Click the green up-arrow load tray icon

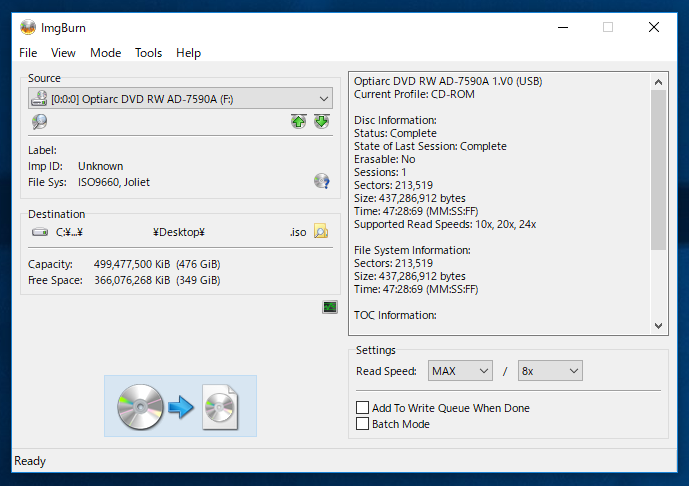pyautogui.click(x=299, y=121)
